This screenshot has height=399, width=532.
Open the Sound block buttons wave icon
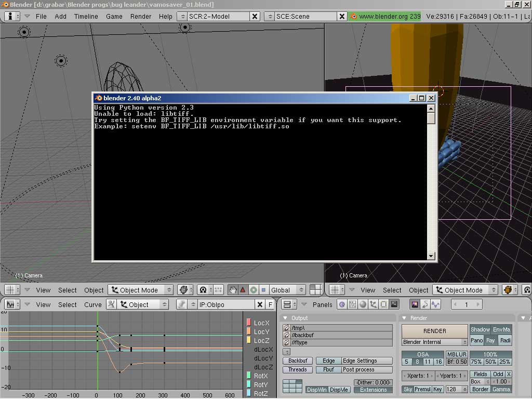click(x=436, y=304)
